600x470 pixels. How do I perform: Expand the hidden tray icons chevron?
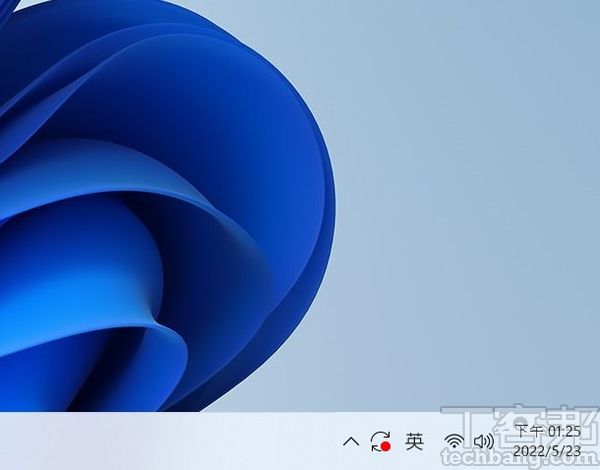click(350, 441)
